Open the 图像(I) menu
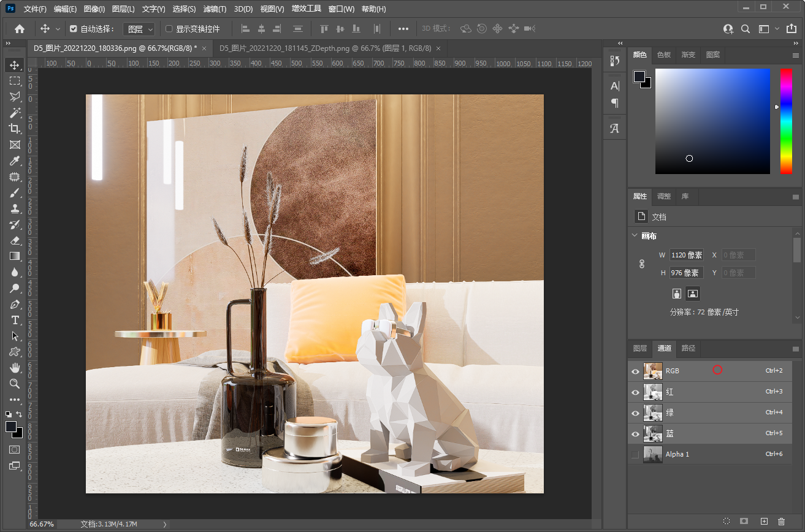The height and width of the screenshot is (532, 805). point(94,9)
